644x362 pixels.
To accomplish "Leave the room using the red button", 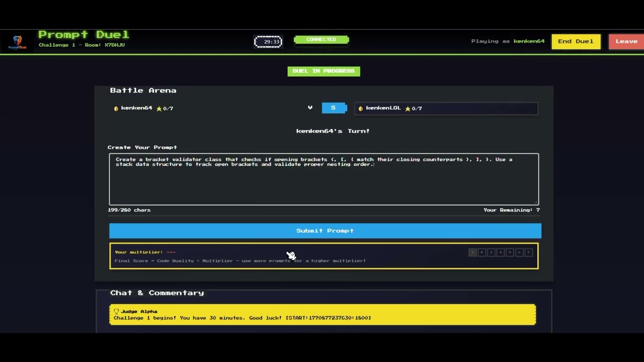I will 626,41.
